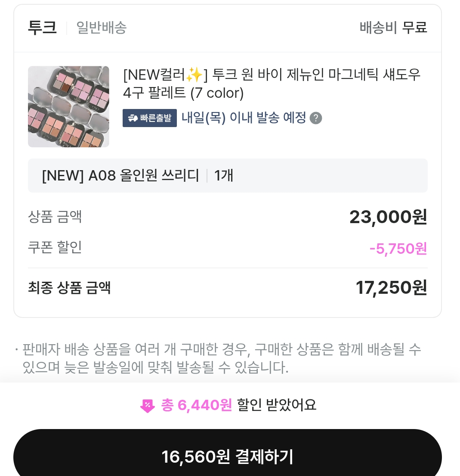The height and width of the screenshot is (476, 460).
Task: Tap the 빠른출발 fast-shipping badge
Action: coord(150,118)
